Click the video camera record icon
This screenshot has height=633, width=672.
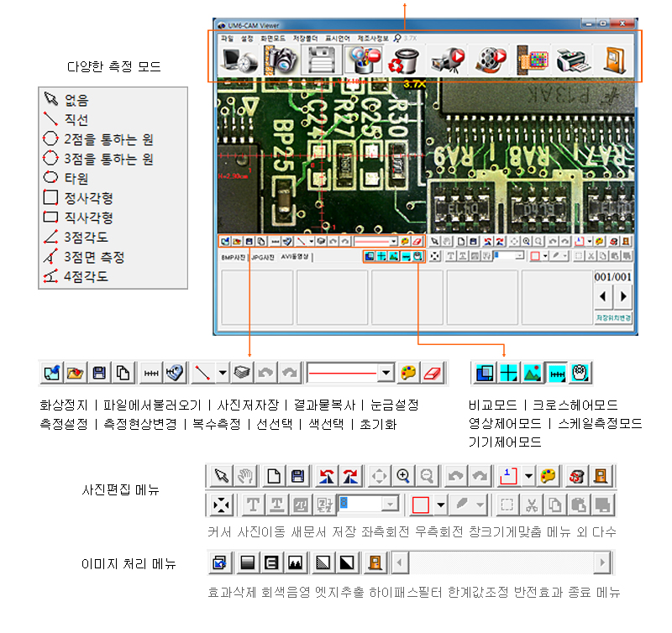click(x=448, y=60)
